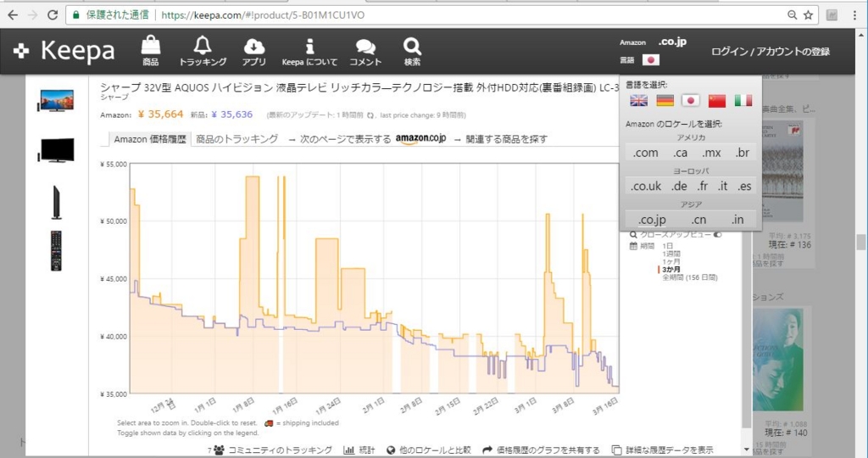The image size is (868, 458).
Task: Open 統計 statistics link
Action: 359,450
